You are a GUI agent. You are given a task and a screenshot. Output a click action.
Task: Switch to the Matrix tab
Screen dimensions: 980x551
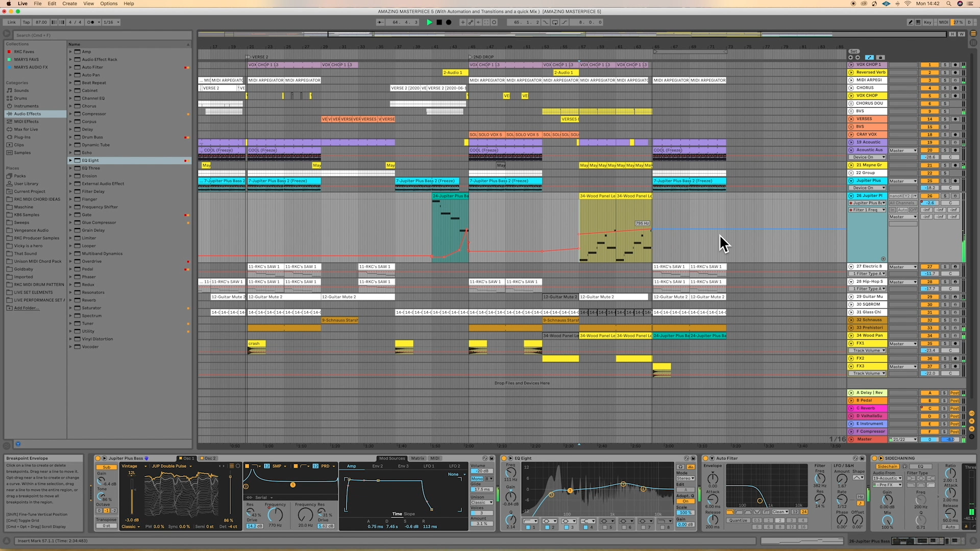418,458
